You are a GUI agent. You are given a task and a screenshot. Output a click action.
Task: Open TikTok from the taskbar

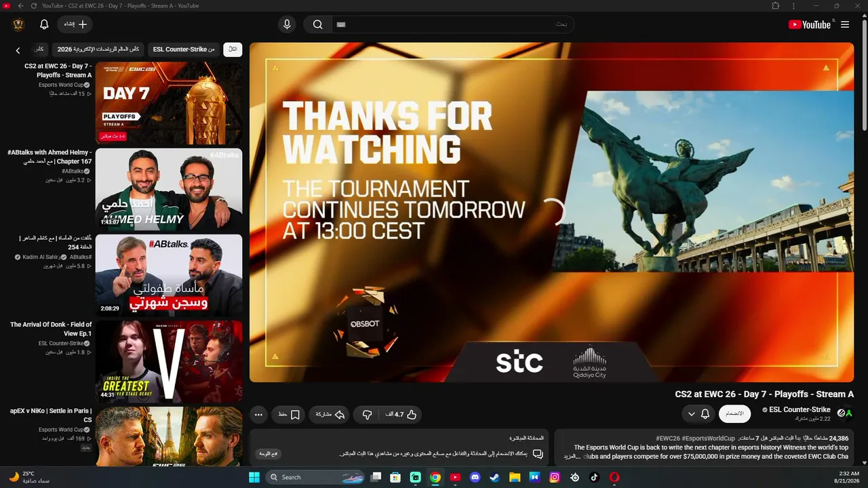coord(595,477)
